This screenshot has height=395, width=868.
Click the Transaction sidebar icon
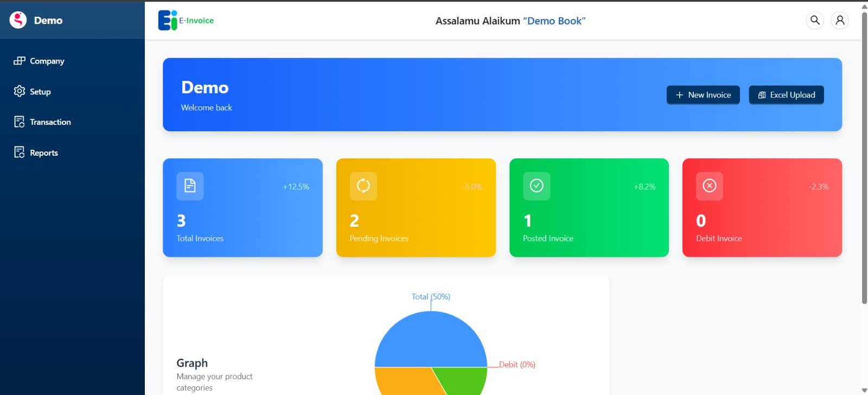click(20, 122)
